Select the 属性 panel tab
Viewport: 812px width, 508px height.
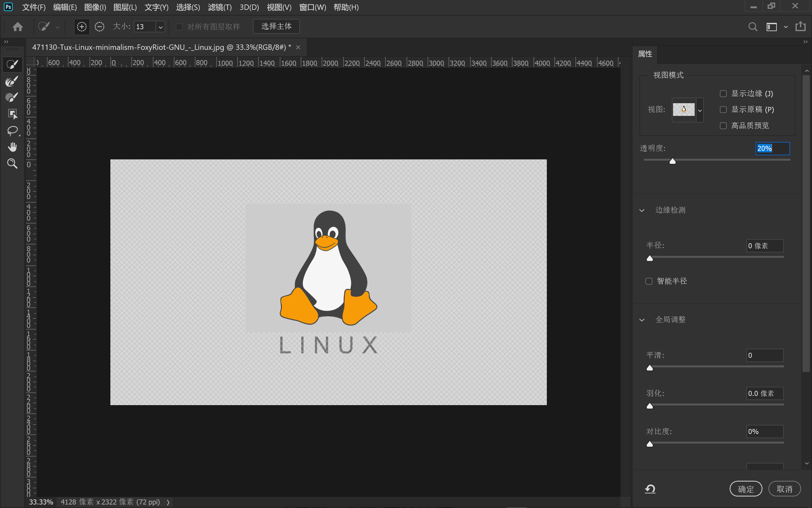[x=645, y=54]
